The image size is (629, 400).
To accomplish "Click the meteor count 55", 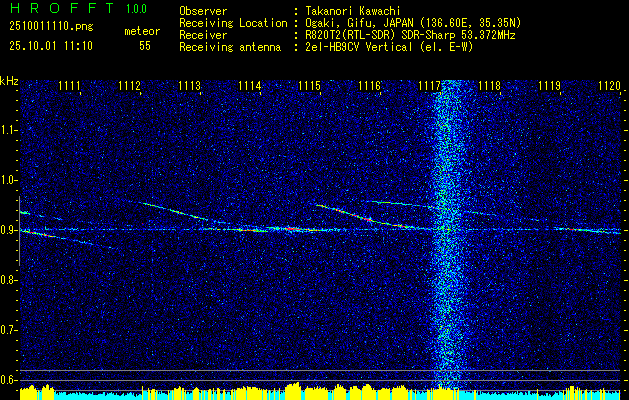I will (145, 46).
